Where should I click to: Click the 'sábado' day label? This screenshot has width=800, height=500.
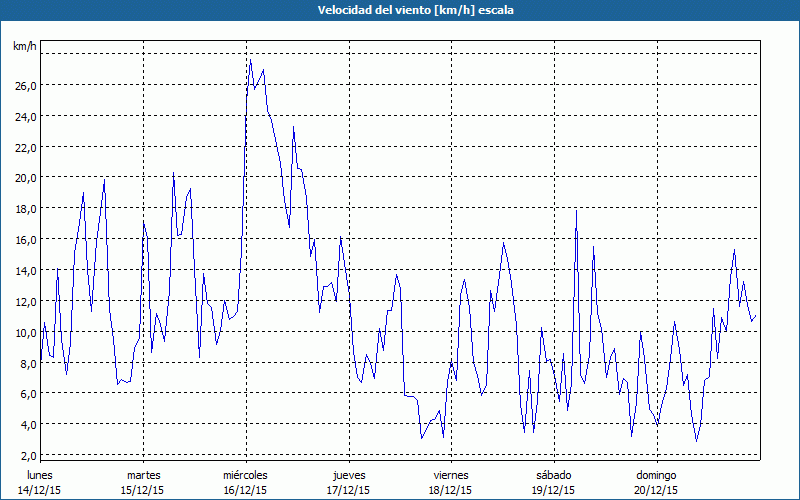click(x=554, y=474)
